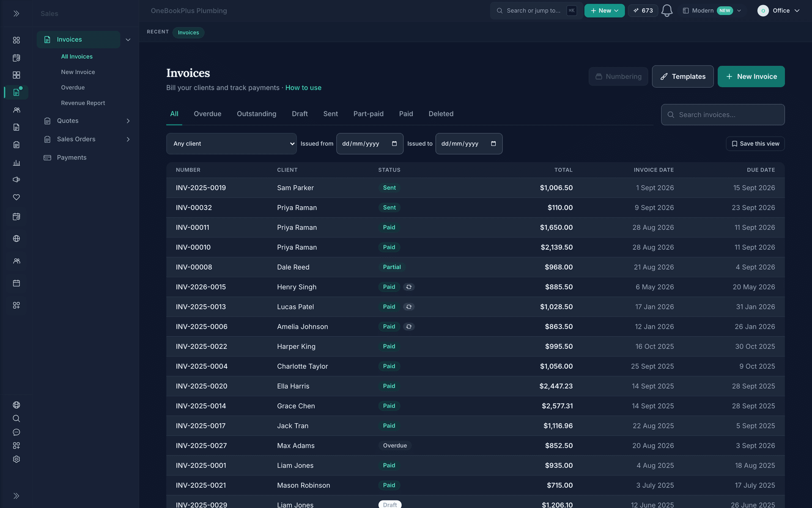Click the Partial status badge
The height and width of the screenshot is (508, 812).
click(392, 267)
